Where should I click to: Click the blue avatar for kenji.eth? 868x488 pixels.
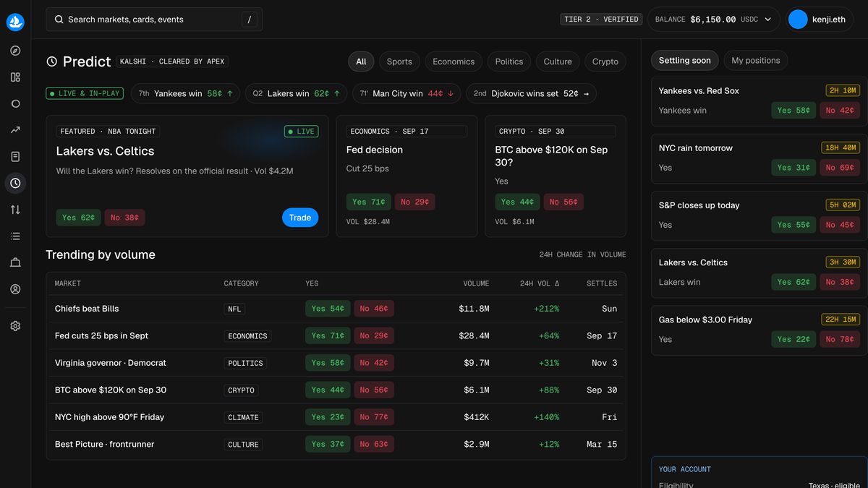pos(798,20)
